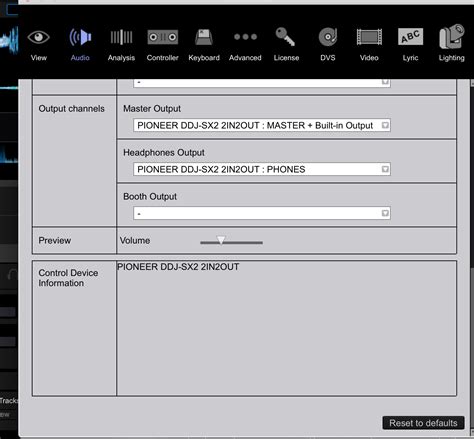The height and width of the screenshot is (439, 474).
Task: Switch to the License tab label
Action: 286,58
